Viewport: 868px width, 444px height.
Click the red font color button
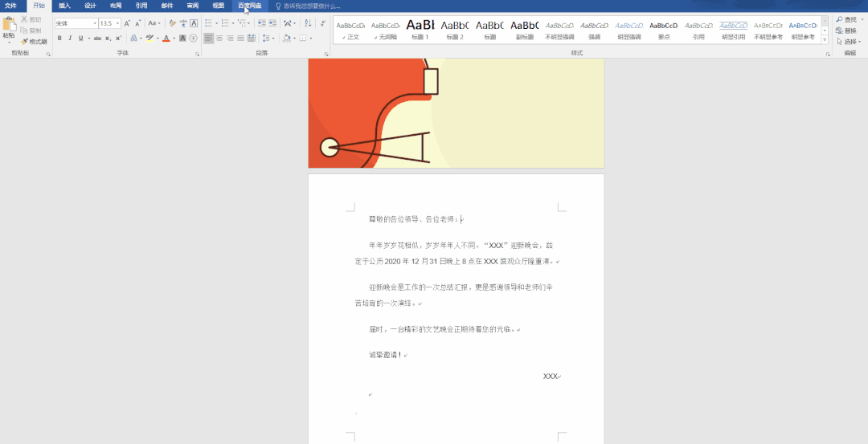pyautogui.click(x=166, y=39)
